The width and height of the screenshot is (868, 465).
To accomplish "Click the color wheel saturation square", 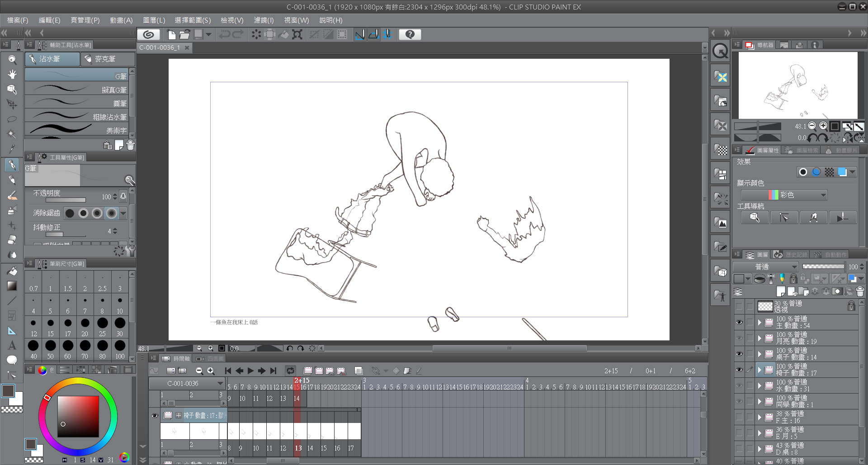I will click(78, 416).
